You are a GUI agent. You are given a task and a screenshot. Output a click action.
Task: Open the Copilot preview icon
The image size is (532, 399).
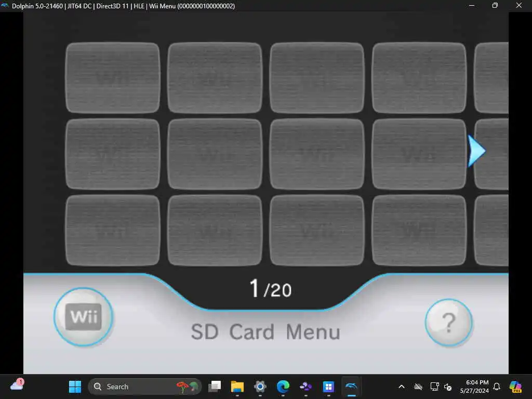tap(515, 387)
